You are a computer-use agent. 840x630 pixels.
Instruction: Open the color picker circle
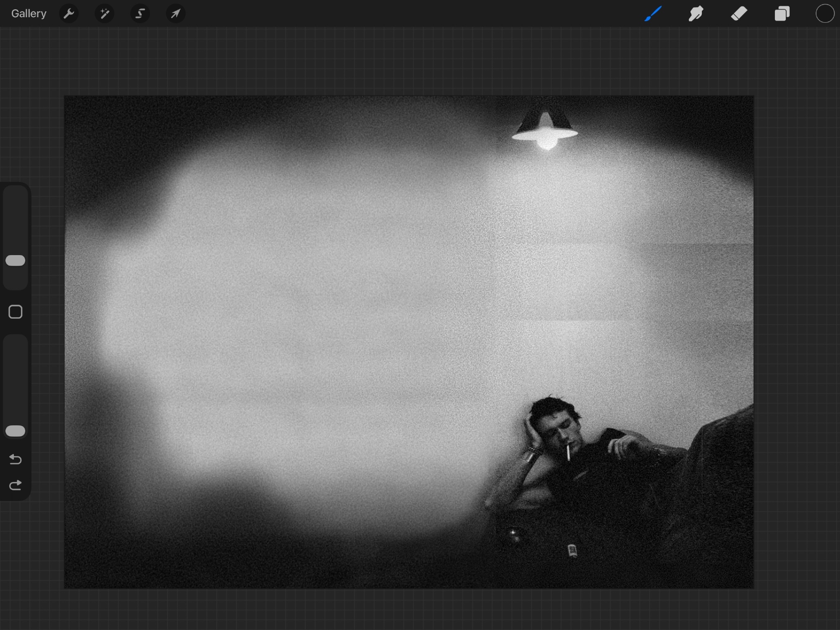click(x=824, y=14)
